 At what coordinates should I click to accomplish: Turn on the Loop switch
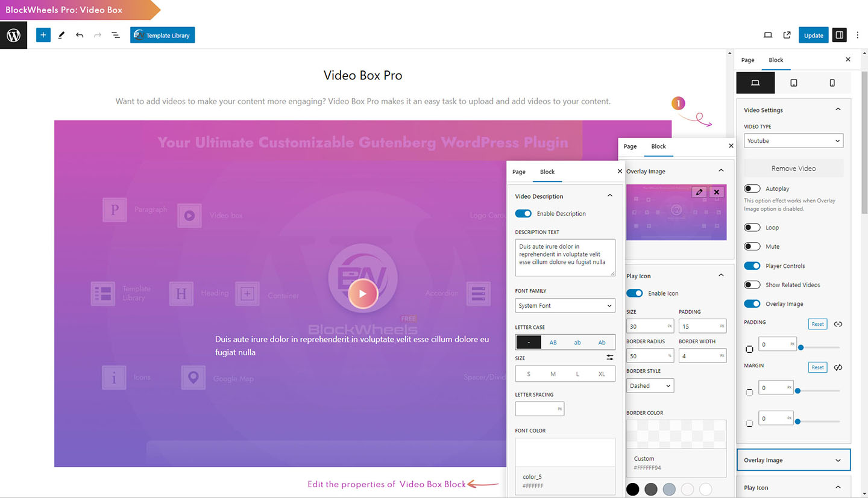[752, 228]
